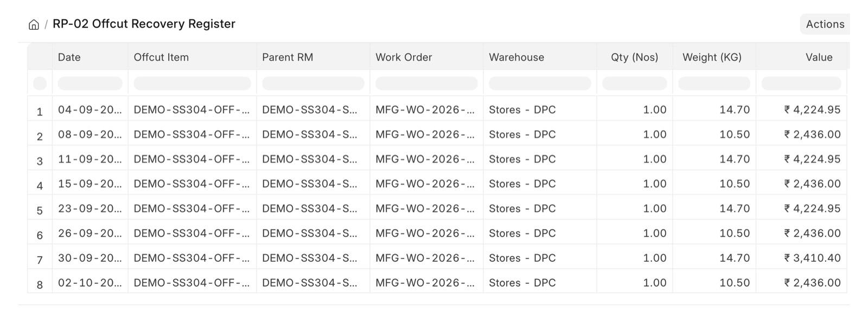
Task: Click the Warehouse column header
Action: click(540, 57)
